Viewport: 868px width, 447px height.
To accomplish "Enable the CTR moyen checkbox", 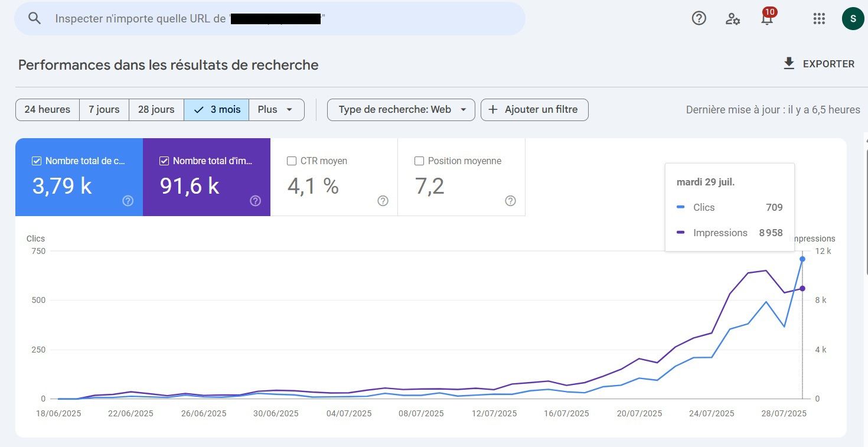I will [291, 161].
